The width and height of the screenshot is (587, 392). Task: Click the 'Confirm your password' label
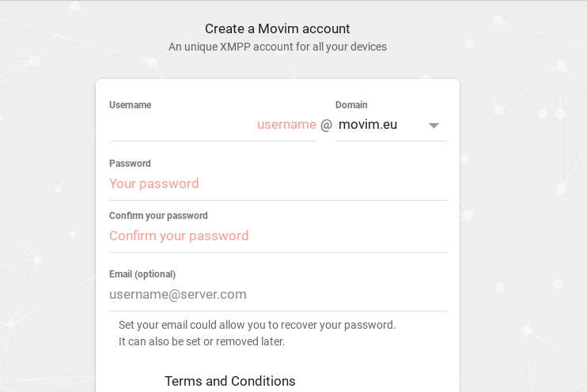pos(158,216)
